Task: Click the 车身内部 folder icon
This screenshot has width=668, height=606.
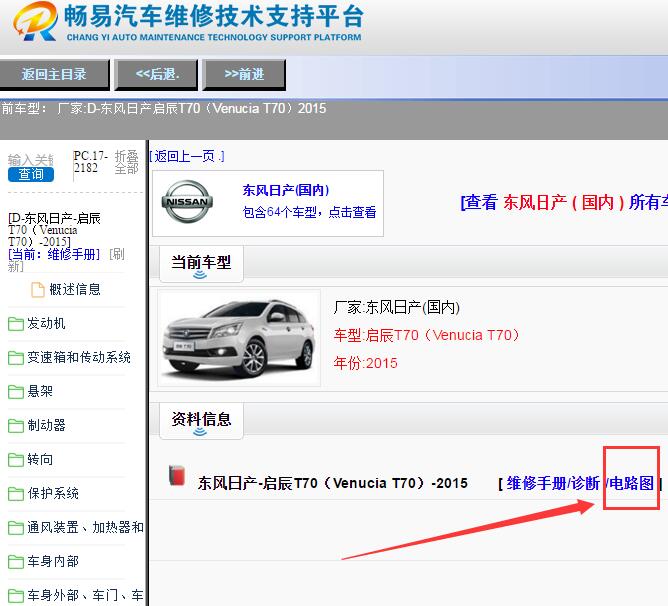Action: click(16, 562)
